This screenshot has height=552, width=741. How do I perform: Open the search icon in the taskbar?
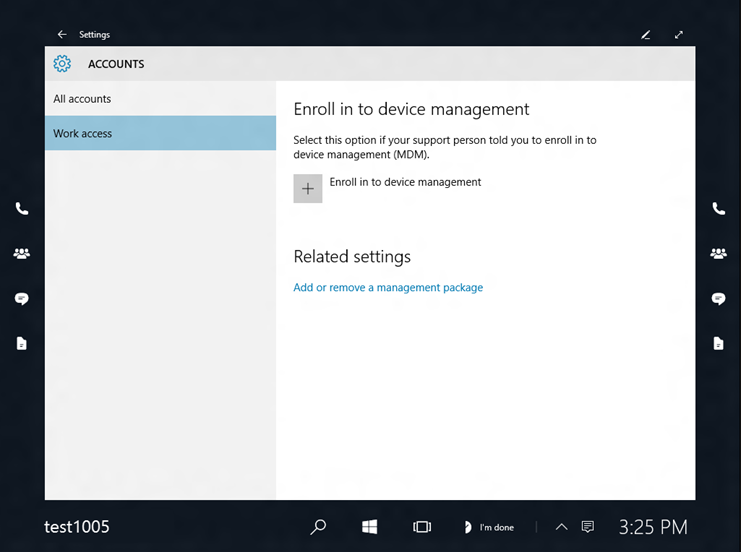pos(318,527)
